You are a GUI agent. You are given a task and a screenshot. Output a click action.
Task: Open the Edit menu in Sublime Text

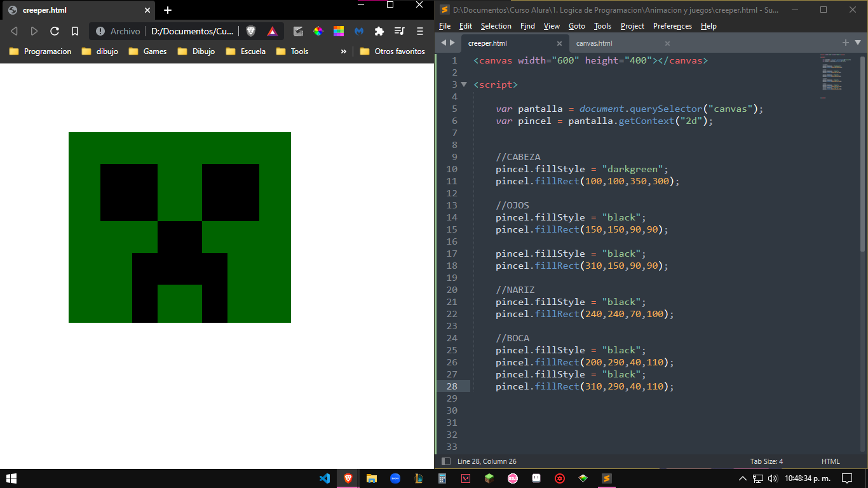[x=466, y=26]
